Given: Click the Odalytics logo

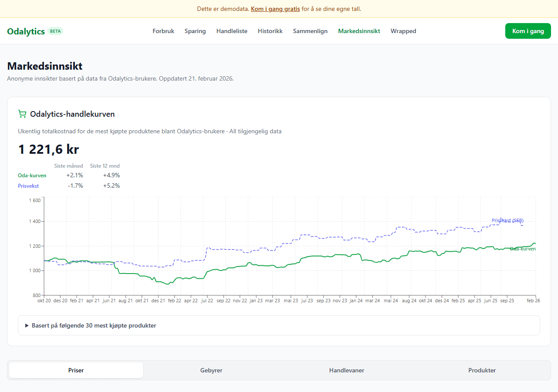Looking at the screenshot, I should 26,31.
